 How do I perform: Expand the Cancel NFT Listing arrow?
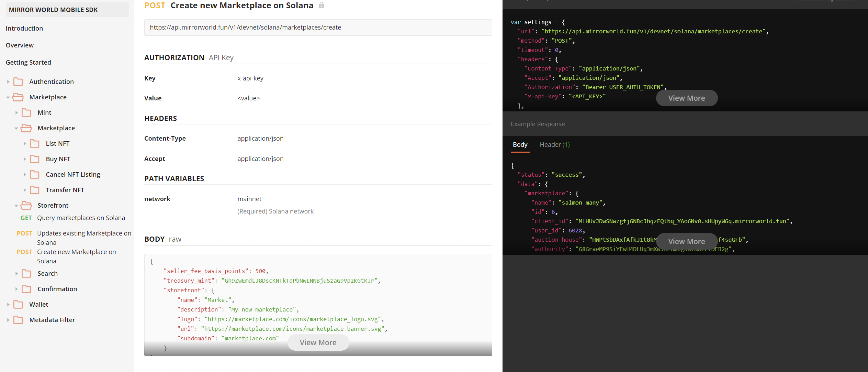pos(24,175)
